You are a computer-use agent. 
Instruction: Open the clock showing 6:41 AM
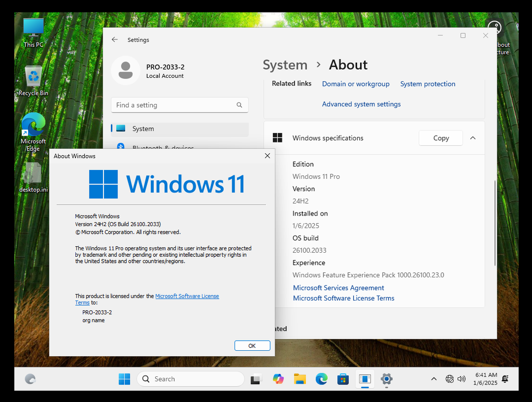(x=485, y=379)
